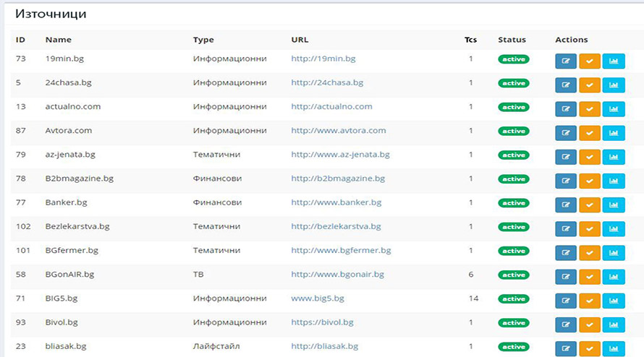View the chart for Avtora.com

point(614,133)
